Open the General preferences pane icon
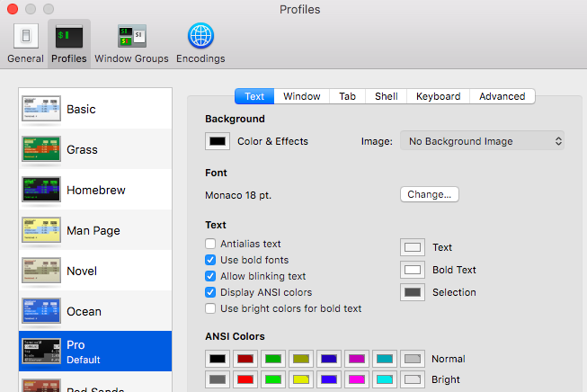 [x=26, y=36]
